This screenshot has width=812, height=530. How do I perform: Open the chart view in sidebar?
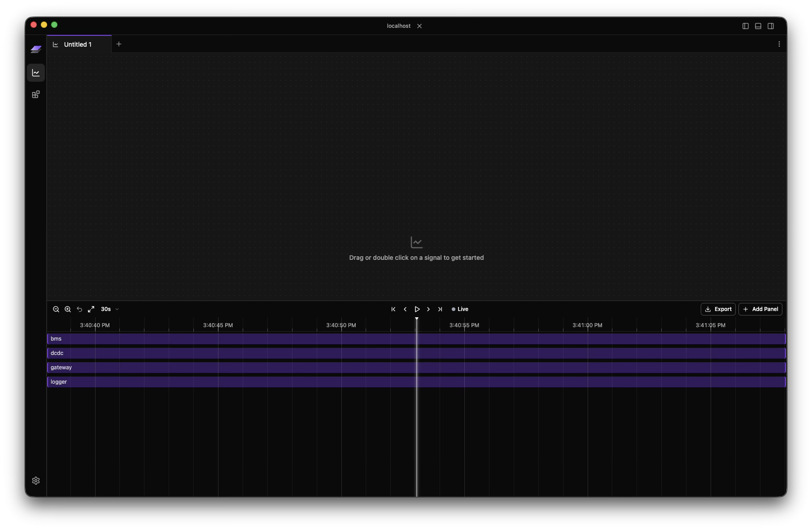click(36, 73)
